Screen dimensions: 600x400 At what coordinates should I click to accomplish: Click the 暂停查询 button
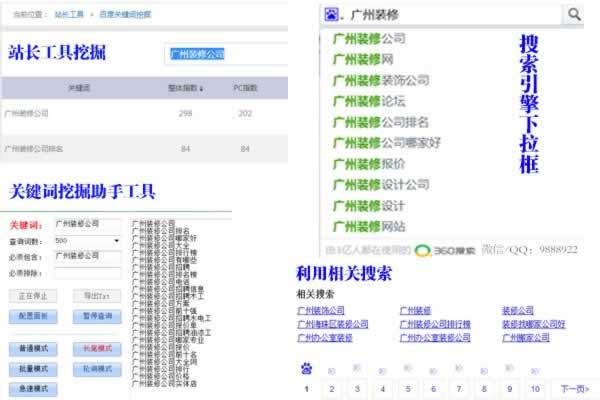click(x=97, y=316)
